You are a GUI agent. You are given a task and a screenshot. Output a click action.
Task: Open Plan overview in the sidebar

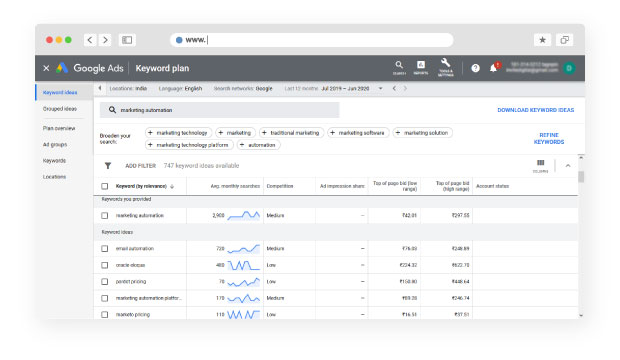[x=59, y=129]
